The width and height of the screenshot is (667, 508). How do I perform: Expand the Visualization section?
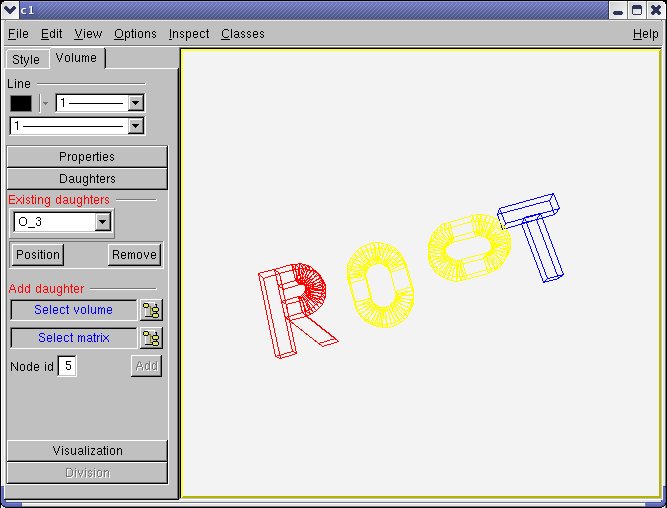[x=87, y=451]
